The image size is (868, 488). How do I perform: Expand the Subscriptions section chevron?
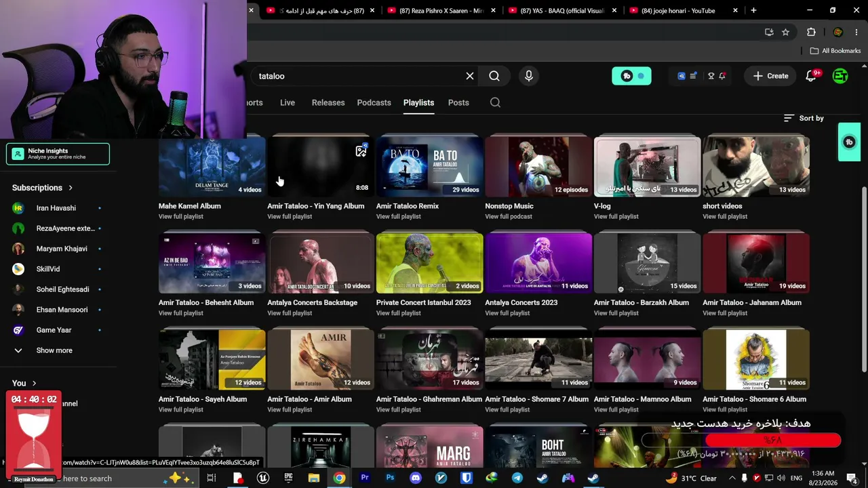pos(70,188)
